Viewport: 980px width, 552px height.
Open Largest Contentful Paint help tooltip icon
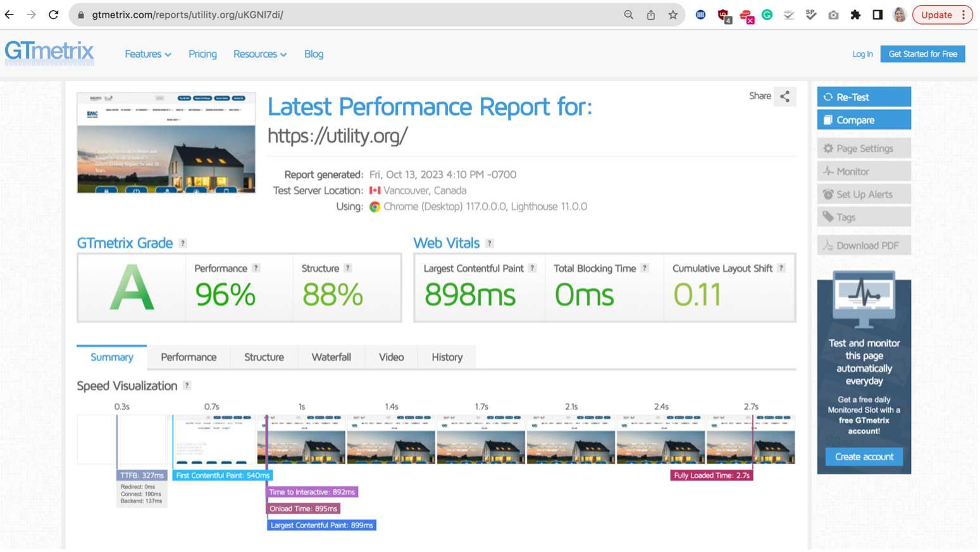click(x=532, y=268)
